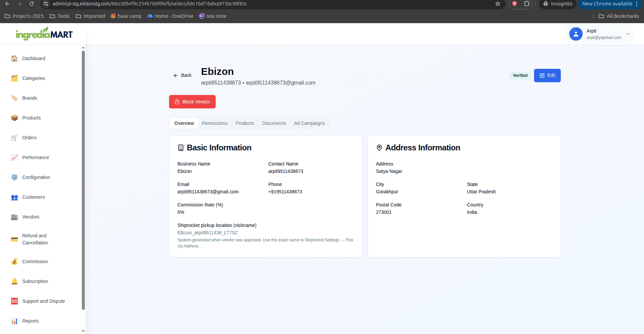Click the ingrediaMART logo
The height and width of the screenshot is (334, 644).
coord(44,34)
